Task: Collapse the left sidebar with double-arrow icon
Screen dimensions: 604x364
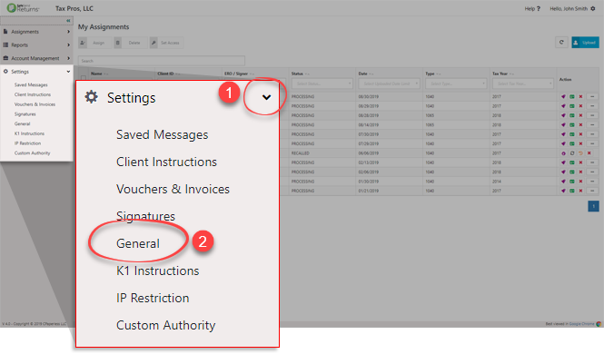Action: tap(70, 19)
